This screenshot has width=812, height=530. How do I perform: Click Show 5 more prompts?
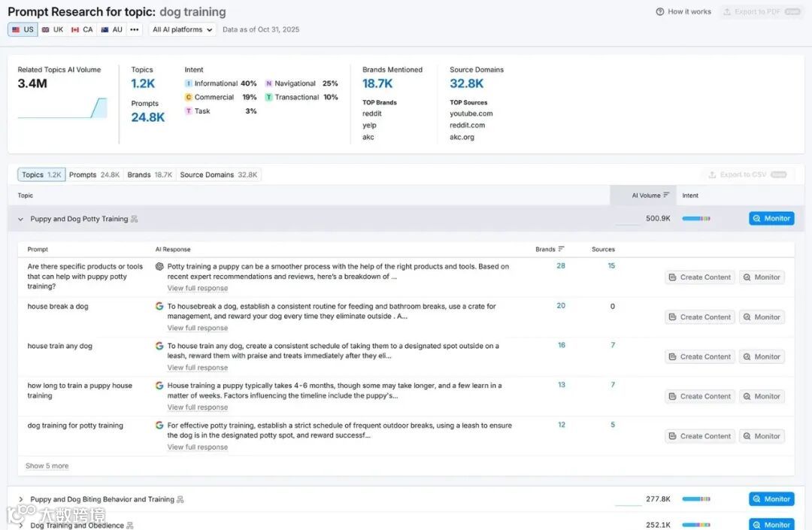pyautogui.click(x=47, y=466)
